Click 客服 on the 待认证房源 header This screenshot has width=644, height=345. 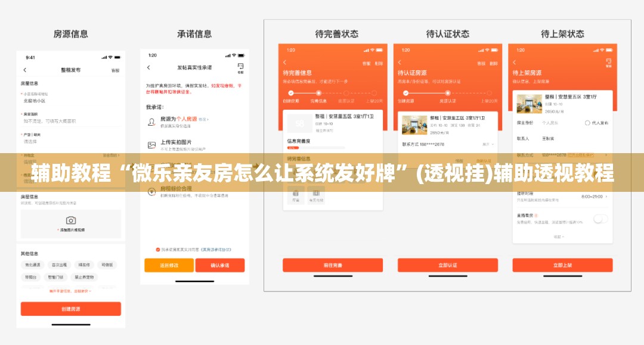481,64
